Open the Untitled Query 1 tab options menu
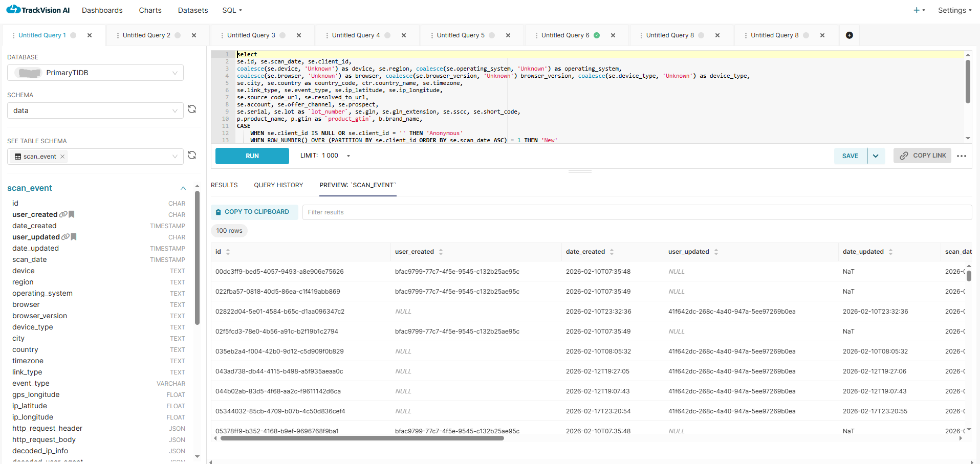This screenshot has width=980, height=464. (x=13, y=35)
